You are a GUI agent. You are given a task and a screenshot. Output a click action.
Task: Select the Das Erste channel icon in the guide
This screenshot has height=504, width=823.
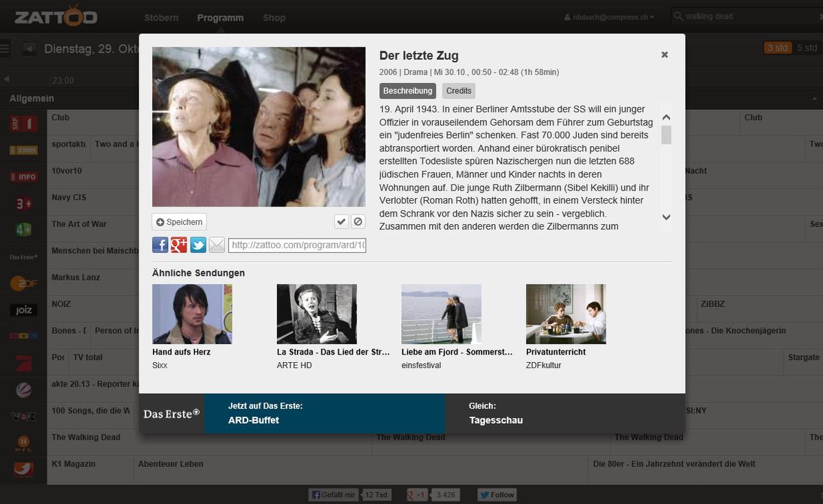[23, 257]
